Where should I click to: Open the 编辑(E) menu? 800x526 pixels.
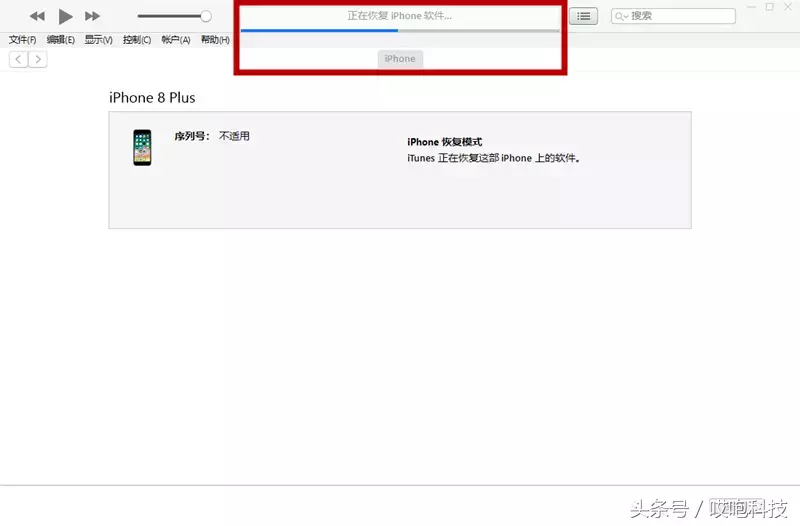tap(61, 40)
